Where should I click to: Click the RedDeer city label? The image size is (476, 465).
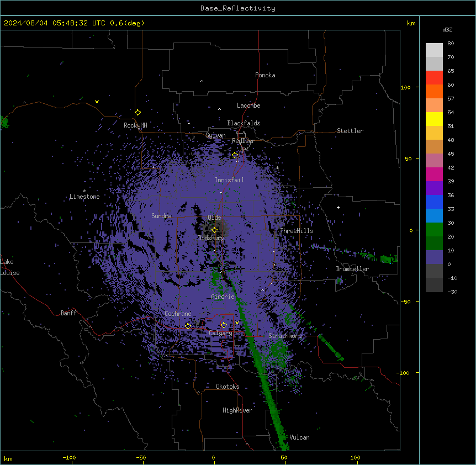point(243,141)
